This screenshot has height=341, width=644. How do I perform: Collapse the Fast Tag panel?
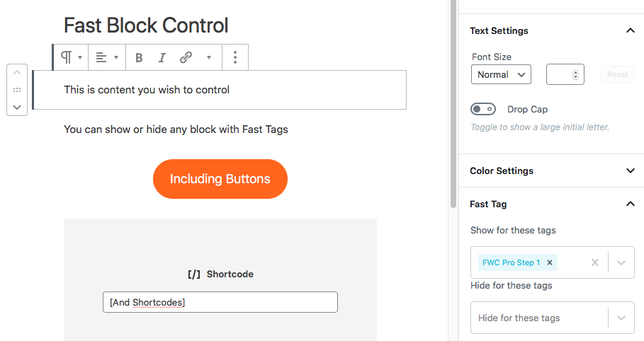tap(630, 204)
